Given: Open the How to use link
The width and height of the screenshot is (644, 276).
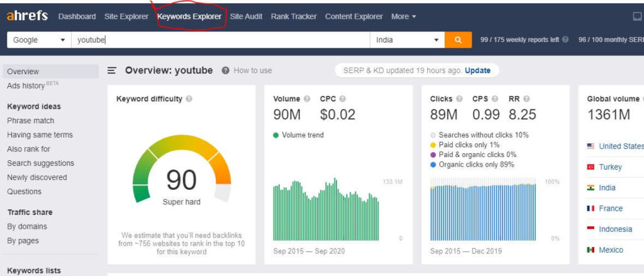Looking at the screenshot, I should (x=253, y=70).
